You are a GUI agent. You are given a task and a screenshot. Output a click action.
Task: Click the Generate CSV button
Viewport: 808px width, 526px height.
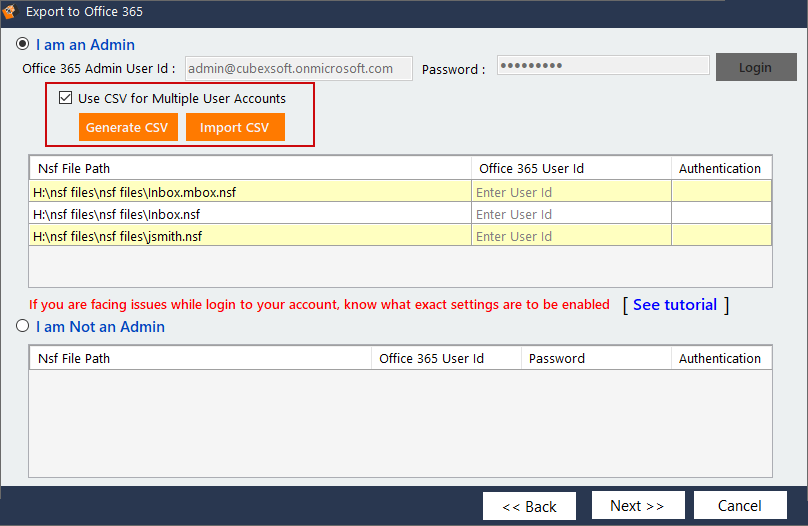pos(129,128)
